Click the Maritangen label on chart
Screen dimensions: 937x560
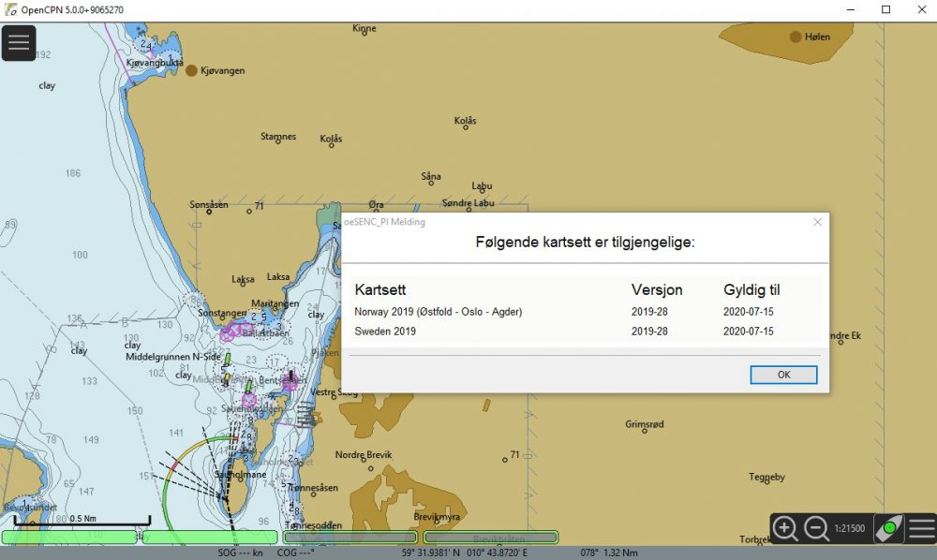click(x=275, y=303)
